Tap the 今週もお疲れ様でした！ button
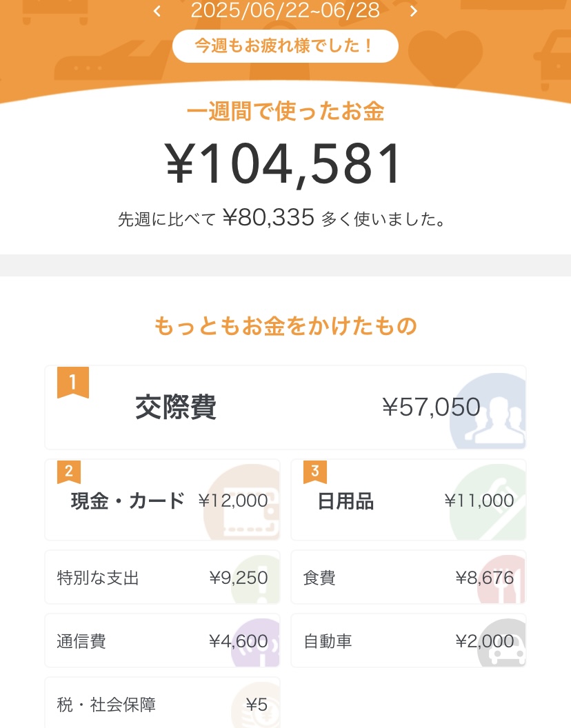 coord(285,46)
